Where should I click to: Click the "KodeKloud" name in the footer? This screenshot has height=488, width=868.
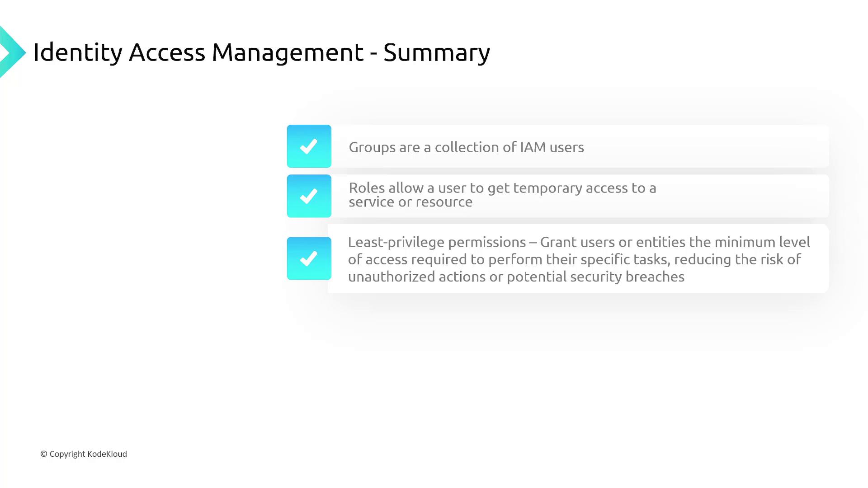107,454
